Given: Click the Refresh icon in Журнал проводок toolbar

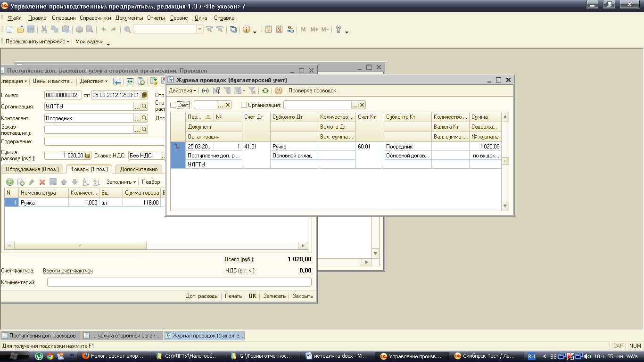Looking at the screenshot, I should tap(265, 90).
